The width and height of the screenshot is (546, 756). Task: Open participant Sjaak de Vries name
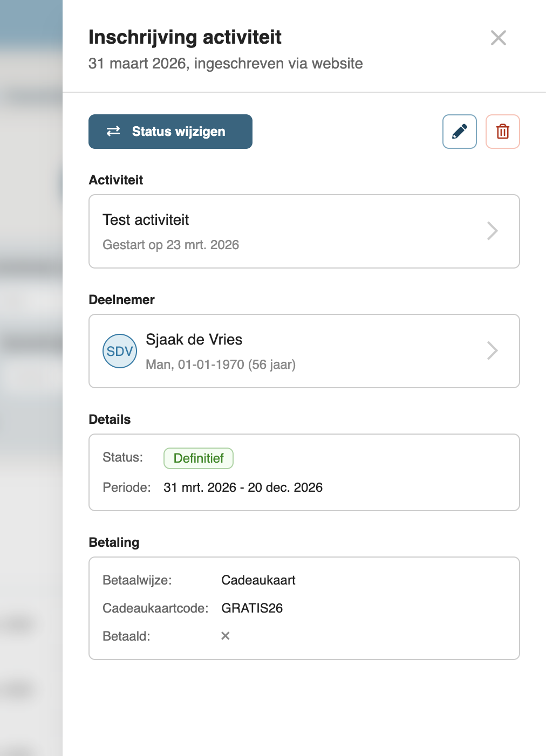point(194,340)
